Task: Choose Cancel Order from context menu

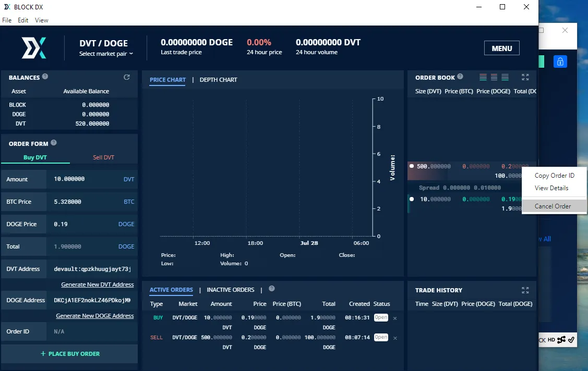Action: pos(554,206)
